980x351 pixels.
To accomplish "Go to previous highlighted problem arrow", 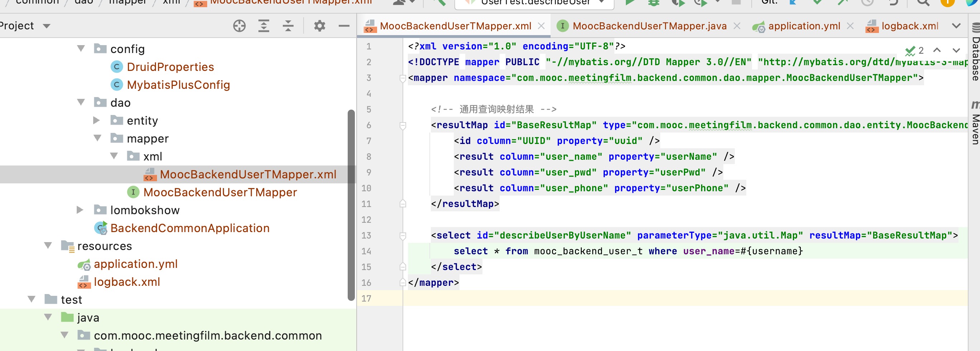I will click(x=937, y=50).
